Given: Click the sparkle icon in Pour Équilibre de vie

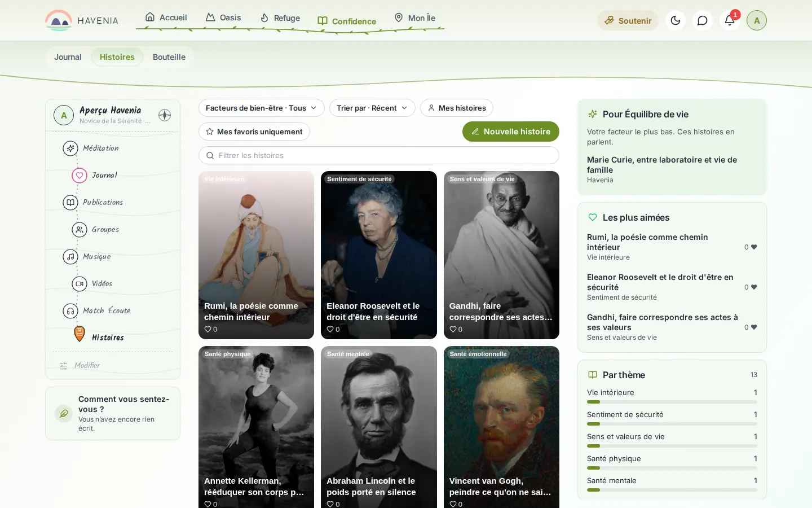Looking at the screenshot, I should (x=593, y=114).
